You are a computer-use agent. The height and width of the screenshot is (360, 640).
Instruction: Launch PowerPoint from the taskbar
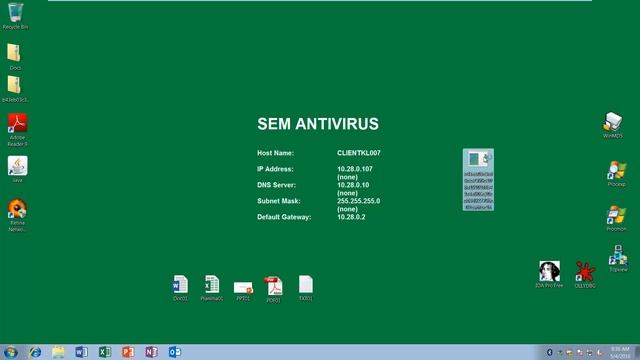pos(128,352)
